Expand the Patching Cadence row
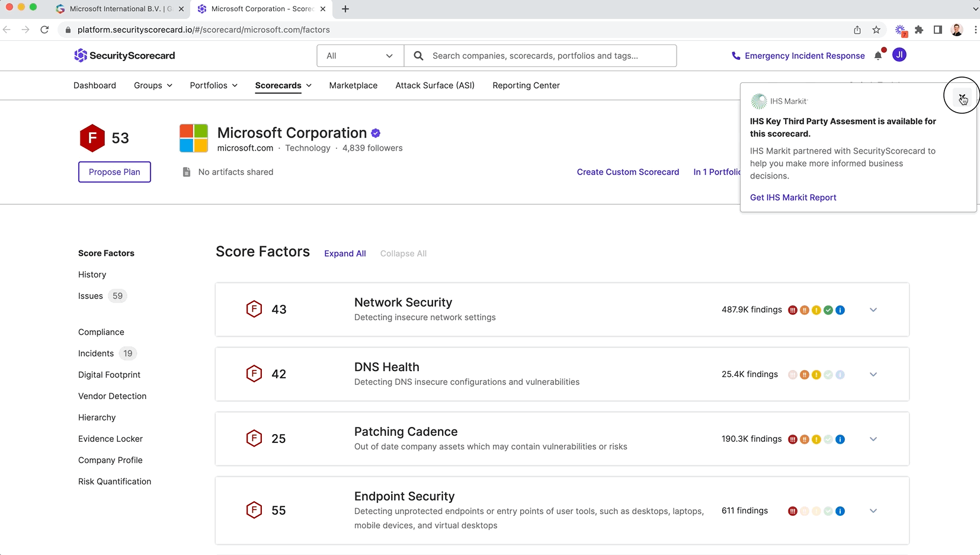Screen dimensions: 980x555 (873, 439)
